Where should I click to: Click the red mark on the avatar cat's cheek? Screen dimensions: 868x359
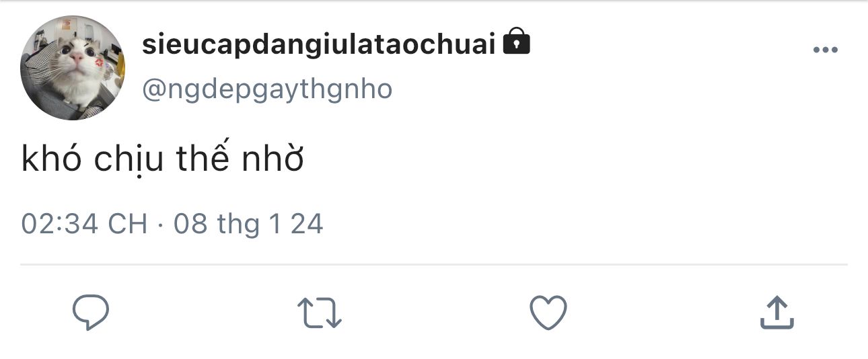coord(100,63)
